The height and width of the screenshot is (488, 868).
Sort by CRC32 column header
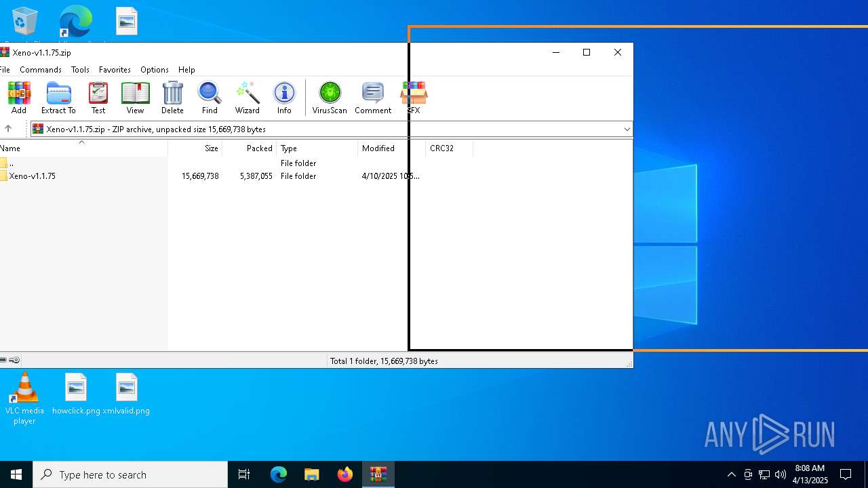click(x=449, y=148)
